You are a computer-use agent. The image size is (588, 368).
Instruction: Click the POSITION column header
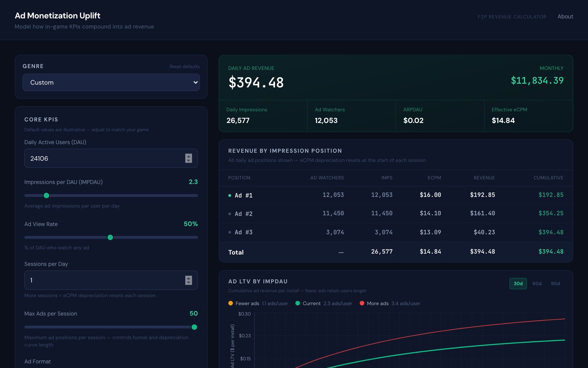(239, 178)
